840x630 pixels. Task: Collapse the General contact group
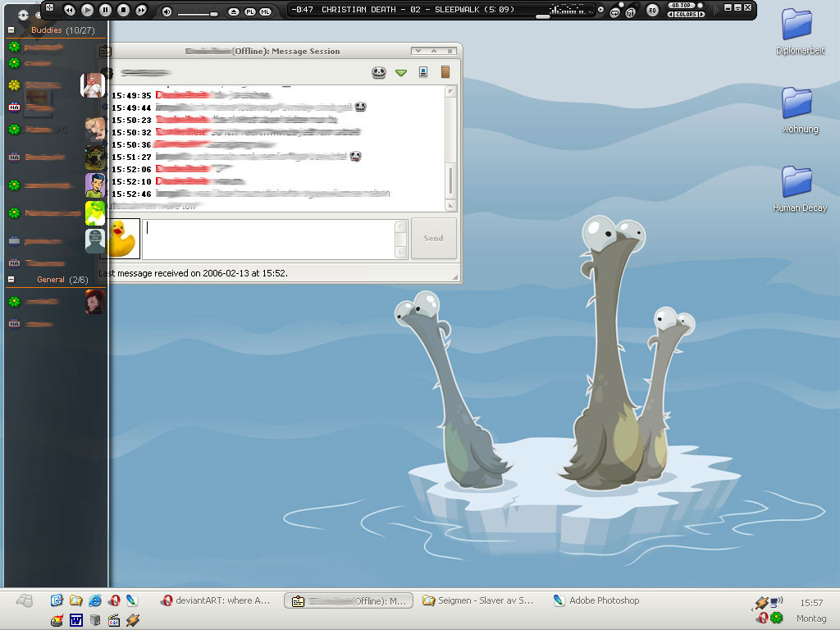pos(11,280)
